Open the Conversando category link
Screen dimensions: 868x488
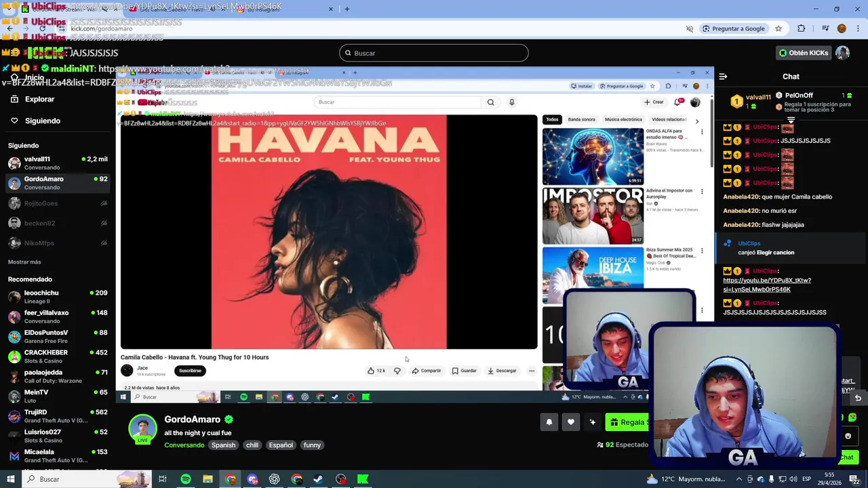(x=184, y=445)
